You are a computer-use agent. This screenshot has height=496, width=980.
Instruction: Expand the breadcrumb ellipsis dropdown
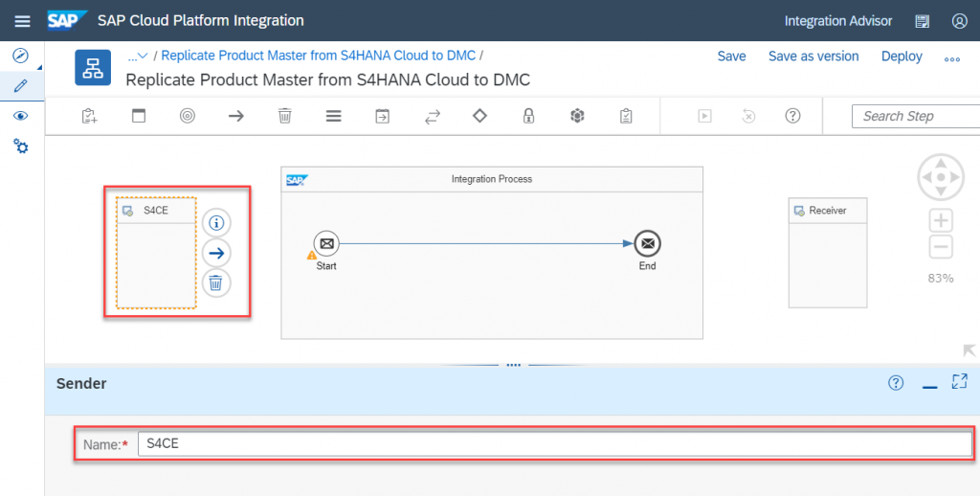[x=138, y=56]
